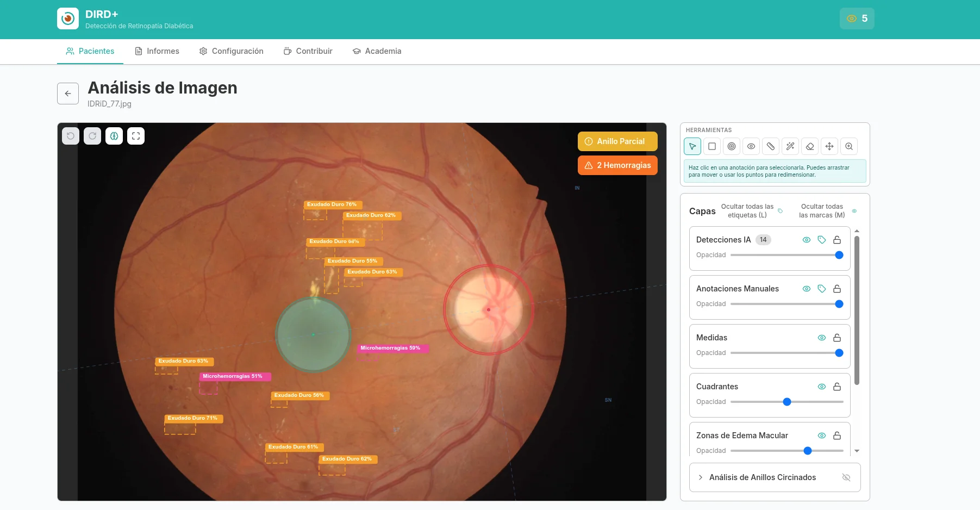Click the eye counter badge showing 5

(x=857, y=18)
